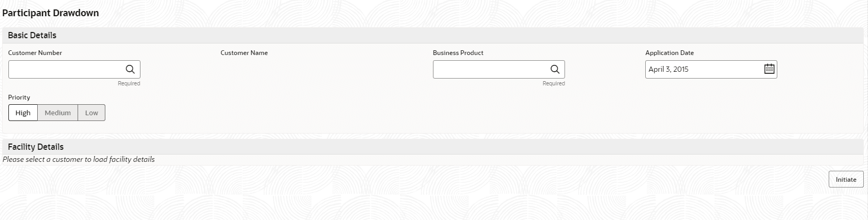Click the Application Date label

coord(669,53)
